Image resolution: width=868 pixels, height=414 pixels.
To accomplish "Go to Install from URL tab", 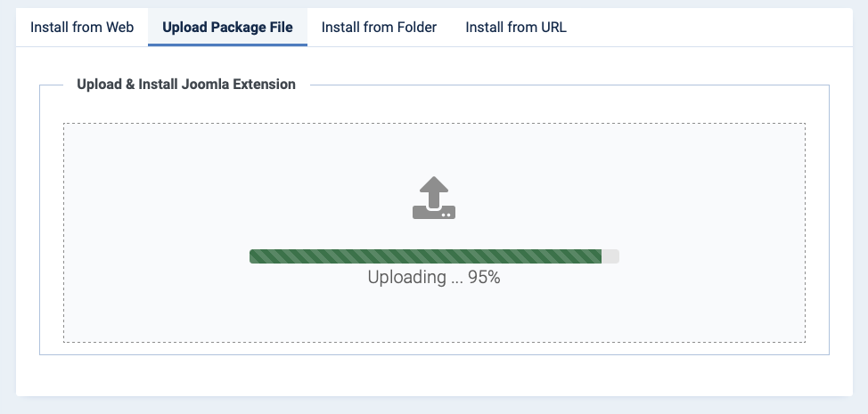I will point(516,27).
